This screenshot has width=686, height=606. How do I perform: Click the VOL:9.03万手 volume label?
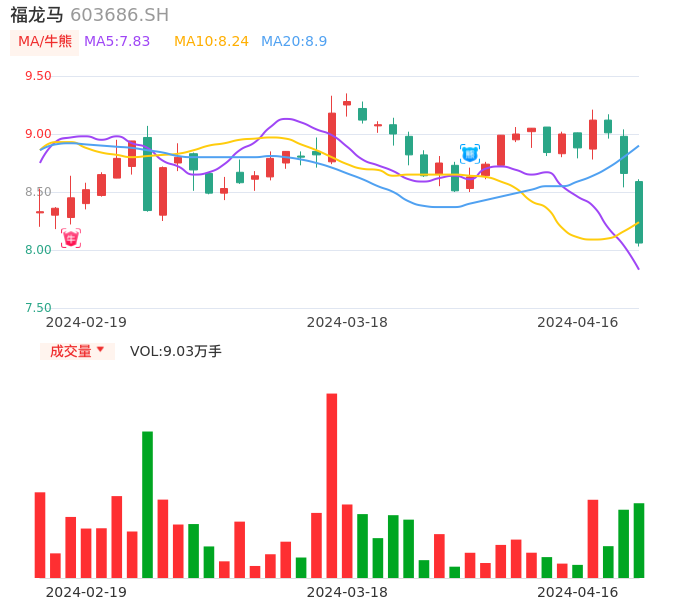click(x=176, y=351)
